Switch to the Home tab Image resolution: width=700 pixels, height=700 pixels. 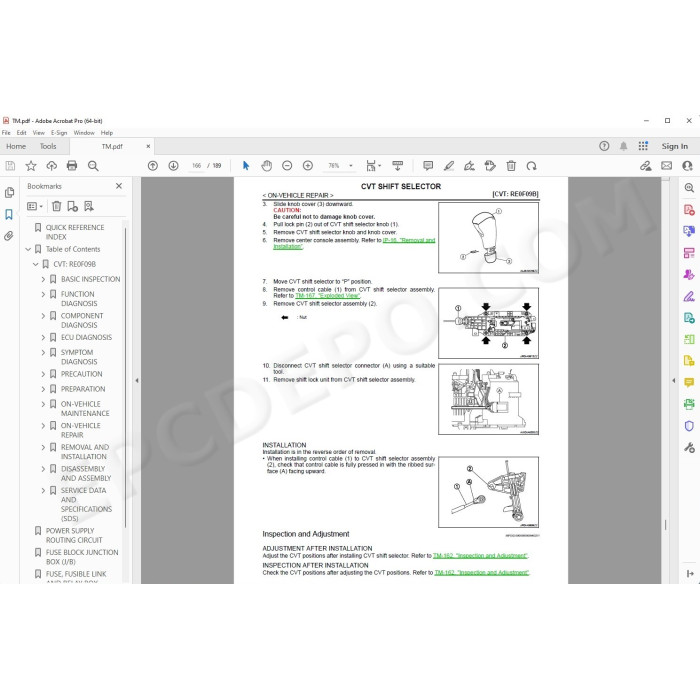16,146
